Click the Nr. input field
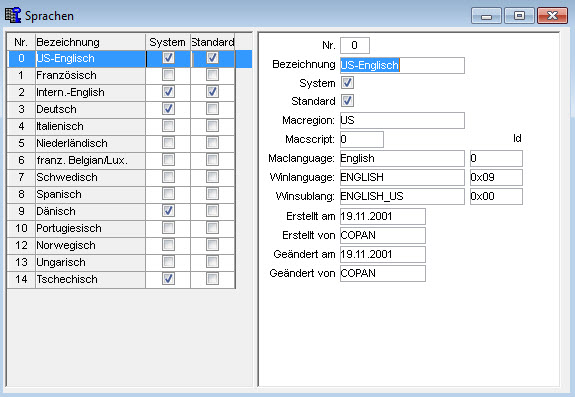Screen dimensions: 575x397 coord(355,45)
